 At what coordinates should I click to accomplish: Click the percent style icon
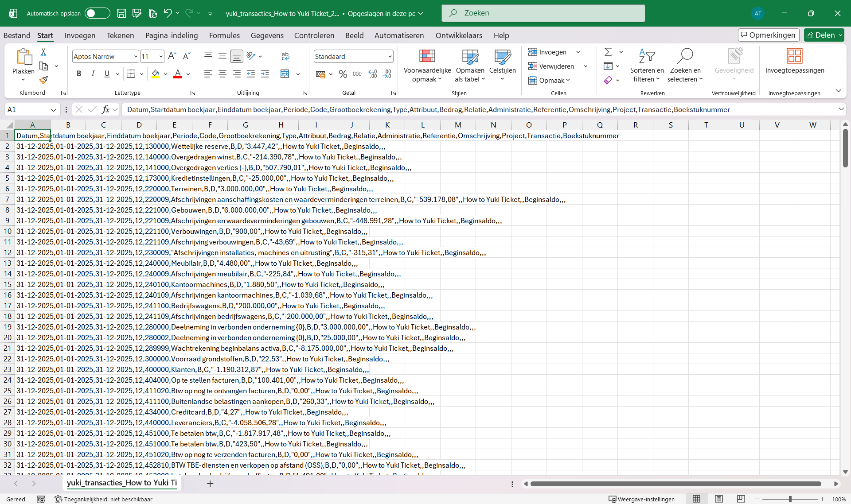point(343,74)
